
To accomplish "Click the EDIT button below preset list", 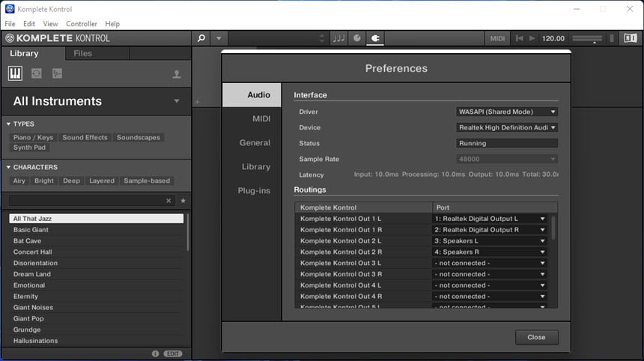I will coord(173,354).
